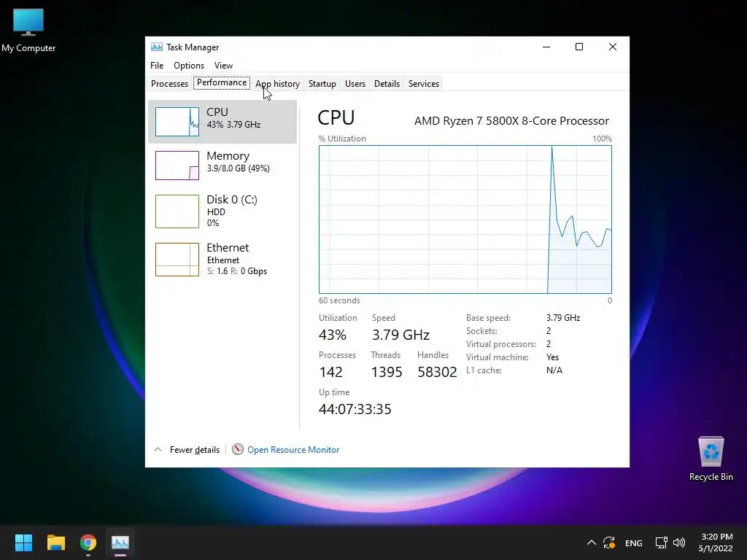Screen dimensions: 747x560
Task: Click the Disk 0 mini graph thumbnail
Action: click(x=177, y=211)
